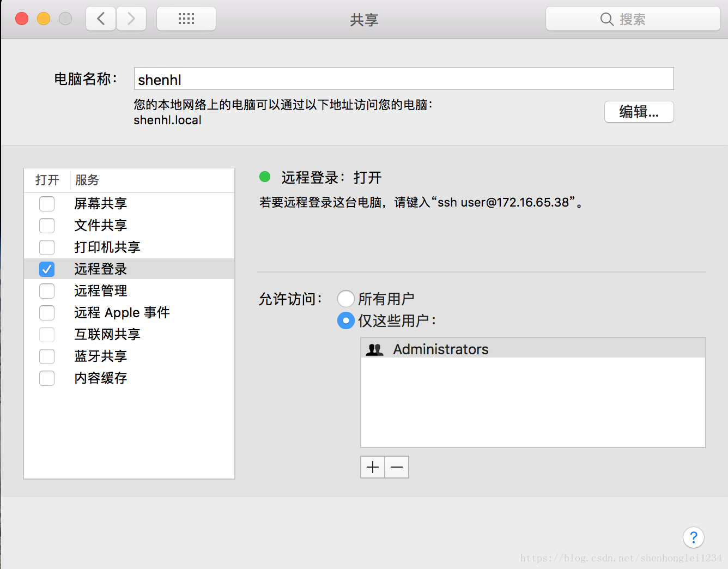
Task: Click the 编辑... button
Action: point(639,112)
